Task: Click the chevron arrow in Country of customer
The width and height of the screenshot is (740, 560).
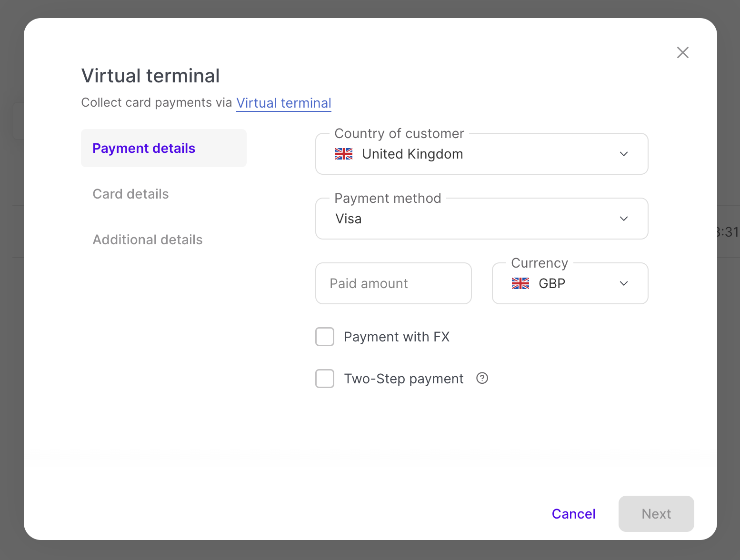Action: pos(623,154)
